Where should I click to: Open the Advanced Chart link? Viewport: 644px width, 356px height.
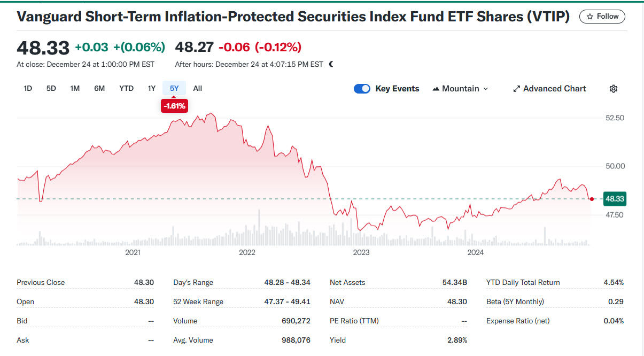(554, 89)
